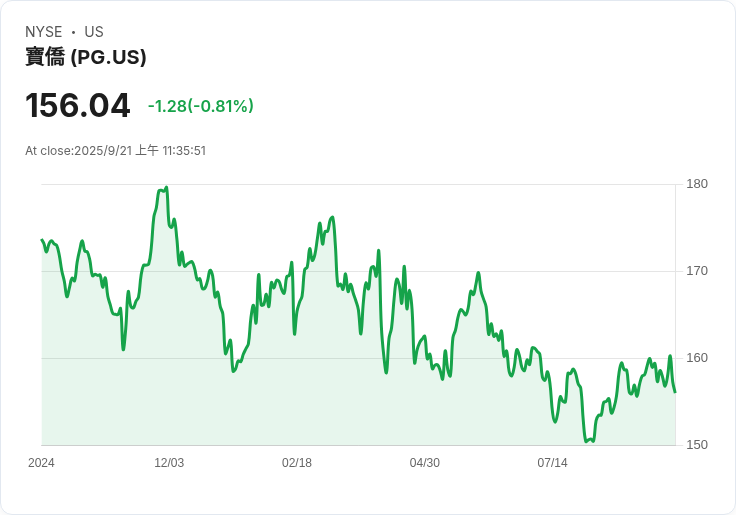The width and height of the screenshot is (736, 515).
Task: Click the current price 156.04
Action: (77, 106)
